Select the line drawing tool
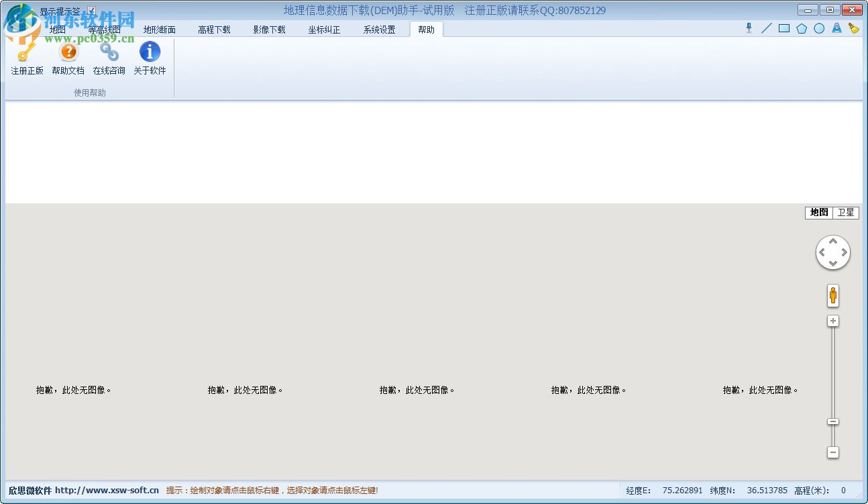The width and height of the screenshot is (868, 504). pos(767,28)
